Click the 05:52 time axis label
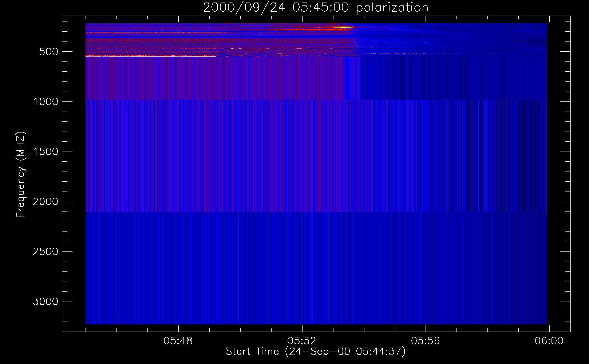This screenshot has width=589, height=364. (x=302, y=341)
